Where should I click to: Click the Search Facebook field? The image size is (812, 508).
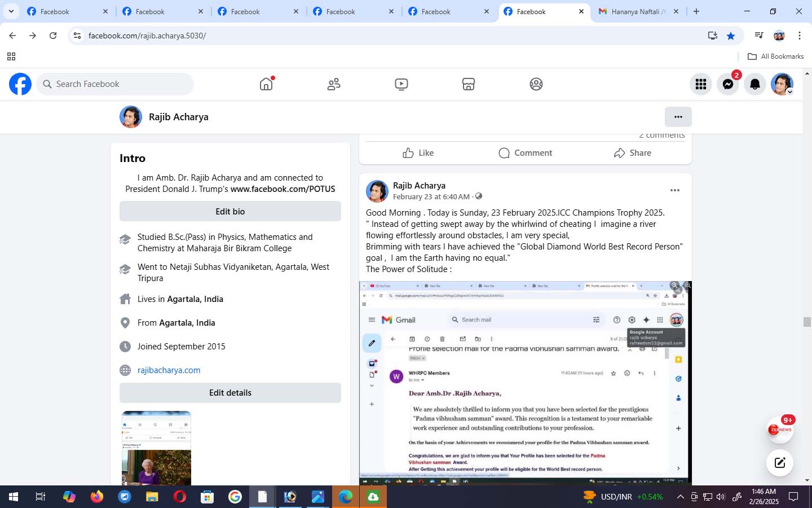click(x=116, y=84)
